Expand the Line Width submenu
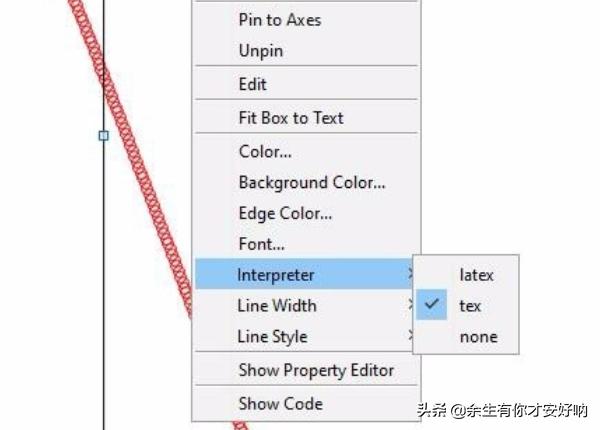This screenshot has width=600, height=430. coord(276,305)
